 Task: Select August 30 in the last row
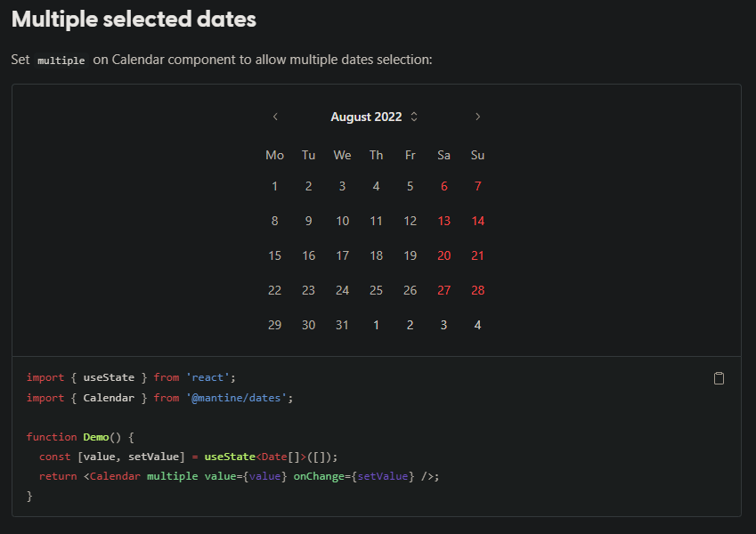coord(309,325)
